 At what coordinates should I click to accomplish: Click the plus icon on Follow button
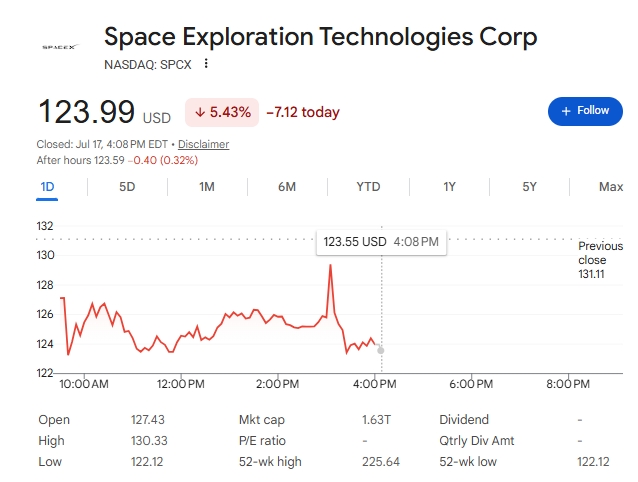[x=566, y=111]
